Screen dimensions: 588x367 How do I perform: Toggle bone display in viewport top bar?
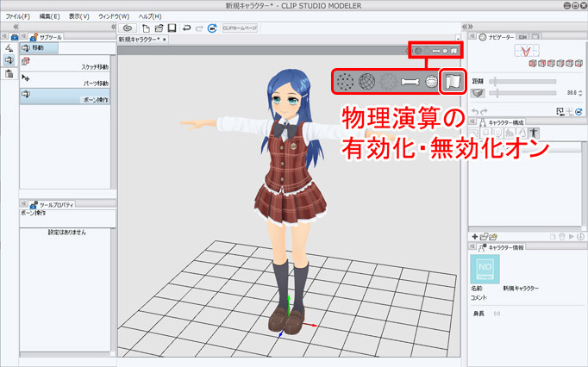pos(435,51)
